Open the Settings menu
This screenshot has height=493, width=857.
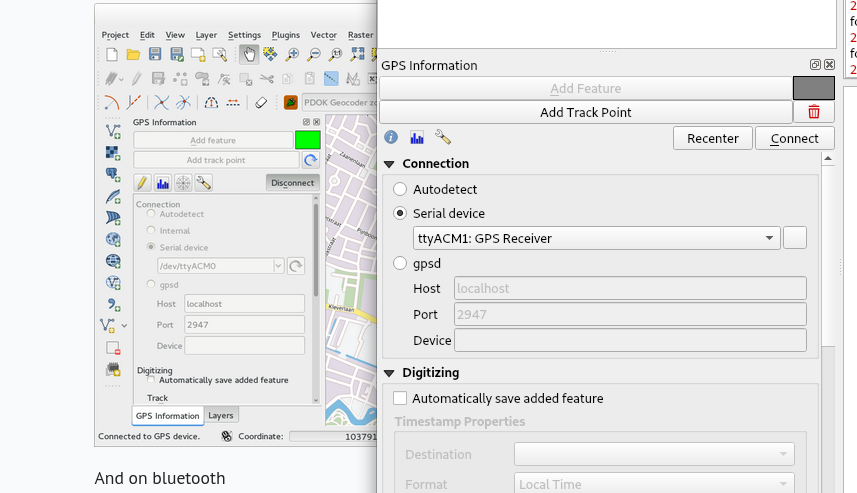pyautogui.click(x=244, y=35)
